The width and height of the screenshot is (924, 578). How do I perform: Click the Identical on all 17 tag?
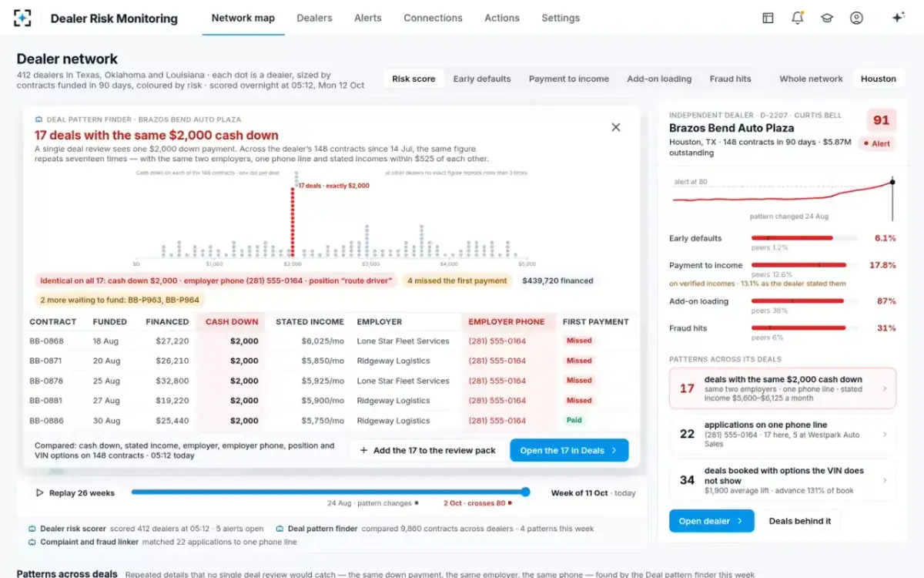tap(216, 281)
